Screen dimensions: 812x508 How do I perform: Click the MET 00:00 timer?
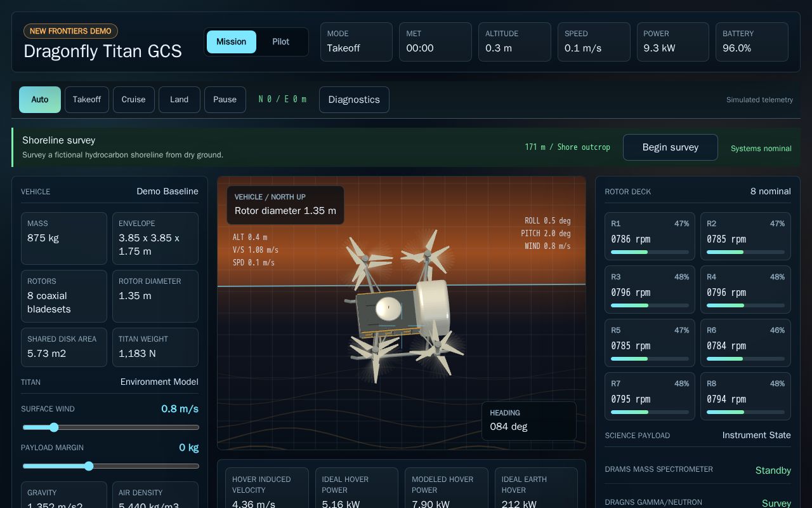coord(435,42)
